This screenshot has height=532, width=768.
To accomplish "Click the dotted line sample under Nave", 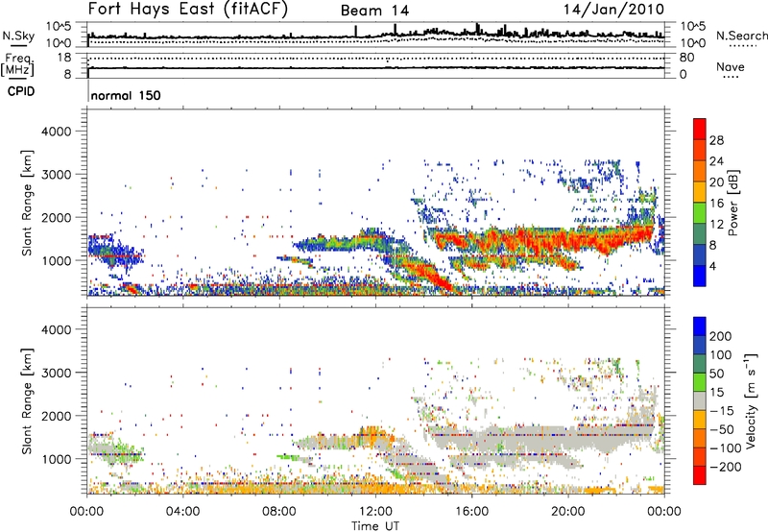I will [731, 77].
